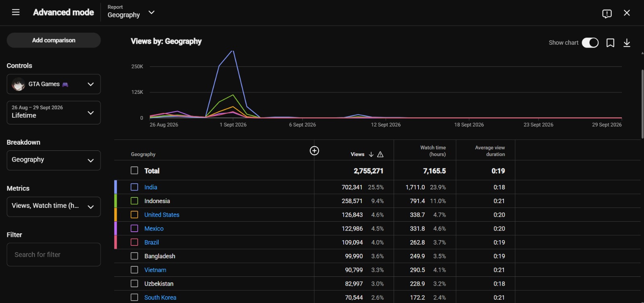Uncheck the India row checkbox
Image resolution: width=644 pixels, height=303 pixels.
tap(134, 187)
